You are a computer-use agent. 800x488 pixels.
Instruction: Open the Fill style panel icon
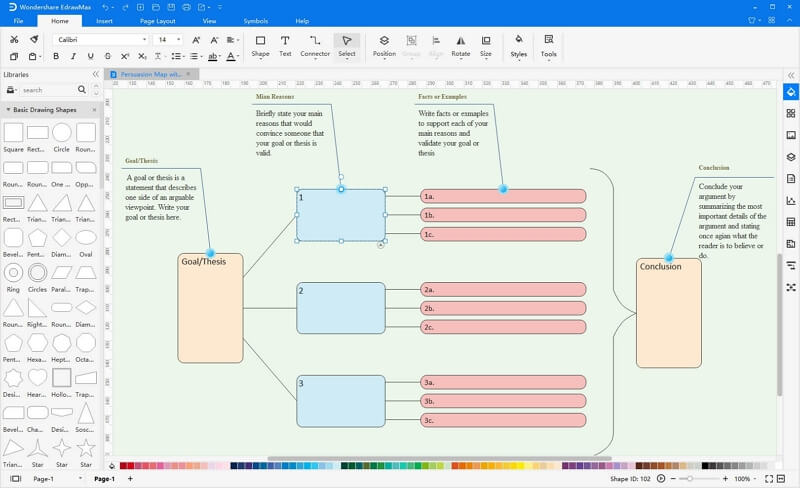(791, 92)
